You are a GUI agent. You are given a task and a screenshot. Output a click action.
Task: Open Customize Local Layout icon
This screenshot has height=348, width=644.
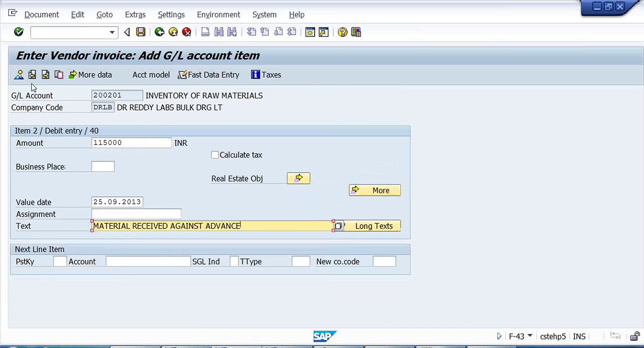[x=356, y=32]
